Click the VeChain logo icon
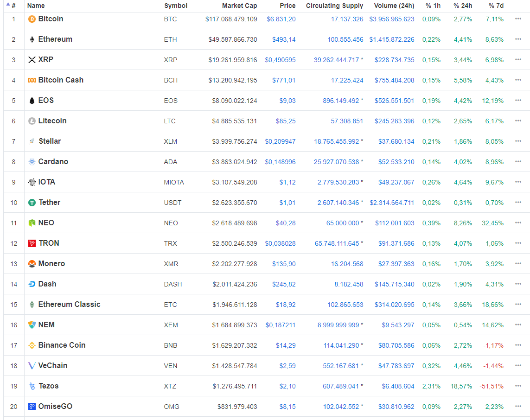530x420 pixels. [32, 366]
